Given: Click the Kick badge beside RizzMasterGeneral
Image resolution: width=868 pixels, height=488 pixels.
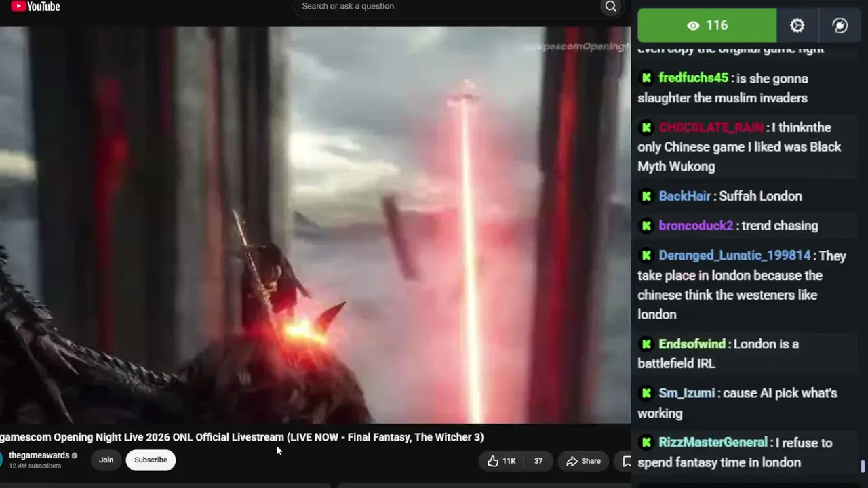Looking at the screenshot, I should pos(646,443).
